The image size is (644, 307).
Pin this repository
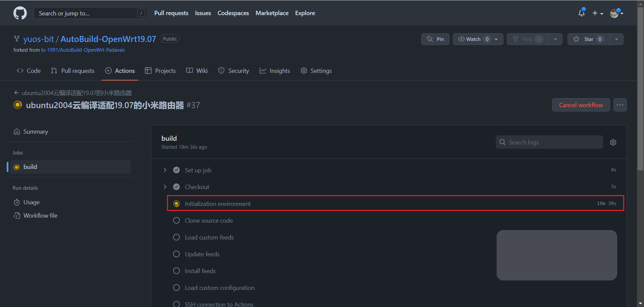[x=435, y=39]
